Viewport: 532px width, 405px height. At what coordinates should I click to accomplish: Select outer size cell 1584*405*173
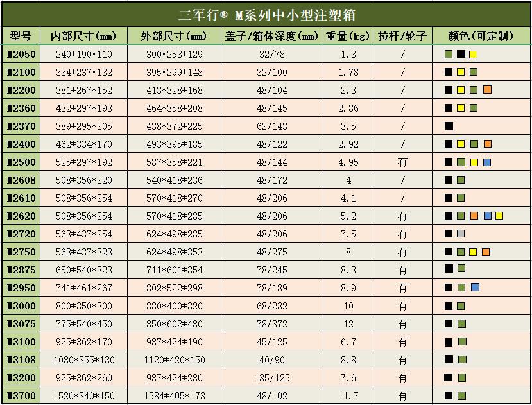pyautogui.click(x=175, y=395)
